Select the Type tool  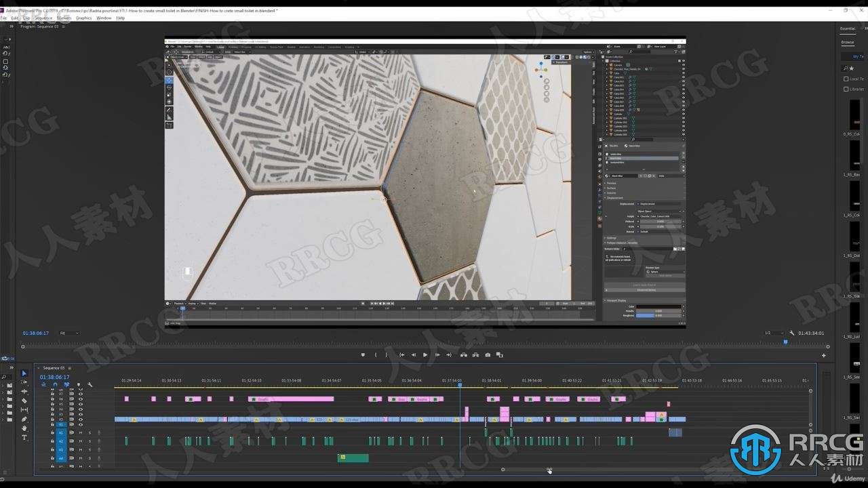pos(24,438)
